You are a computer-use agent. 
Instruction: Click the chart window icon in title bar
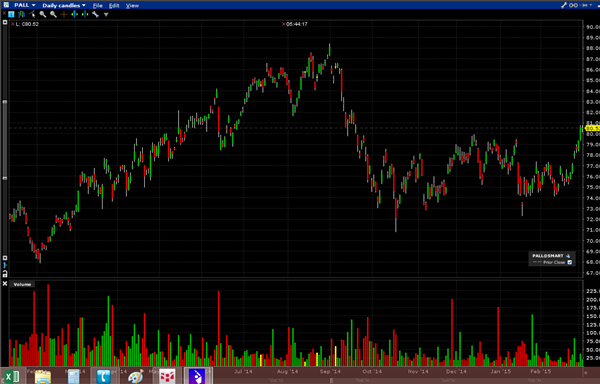[x=6, y=5]
